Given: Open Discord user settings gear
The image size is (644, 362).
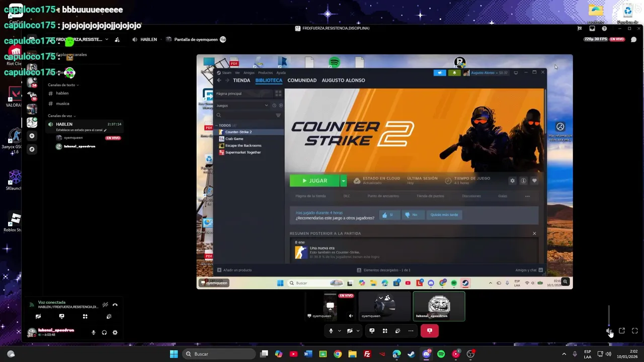Looking at the screenshot, I should tap(115, 332).
